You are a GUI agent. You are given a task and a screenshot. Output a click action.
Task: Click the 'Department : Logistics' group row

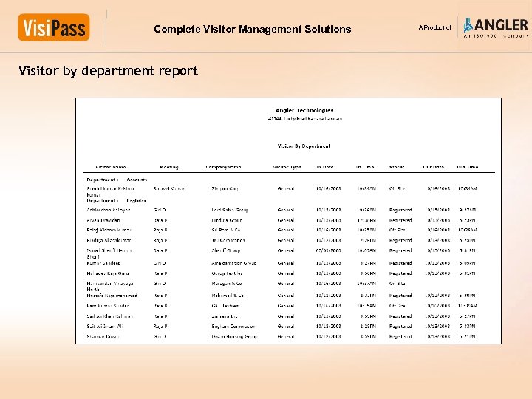117,201
